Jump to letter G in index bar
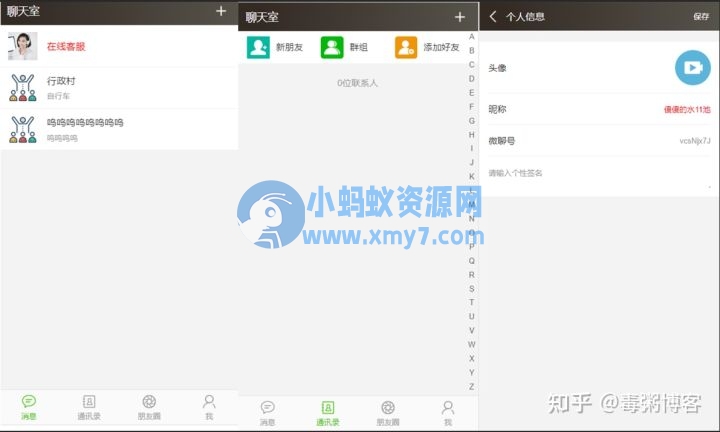The width and height of the screenshot is (720, 432). point(472,121)
